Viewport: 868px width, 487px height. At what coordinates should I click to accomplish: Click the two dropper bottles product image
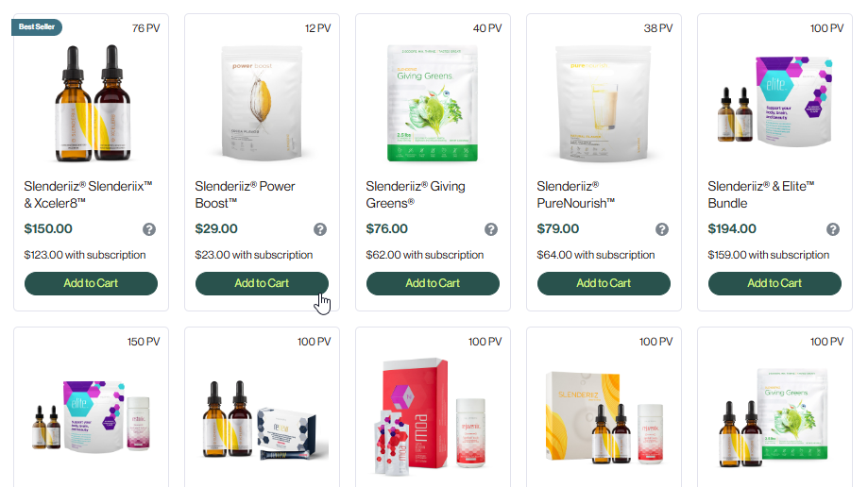[x=93, y=104]
